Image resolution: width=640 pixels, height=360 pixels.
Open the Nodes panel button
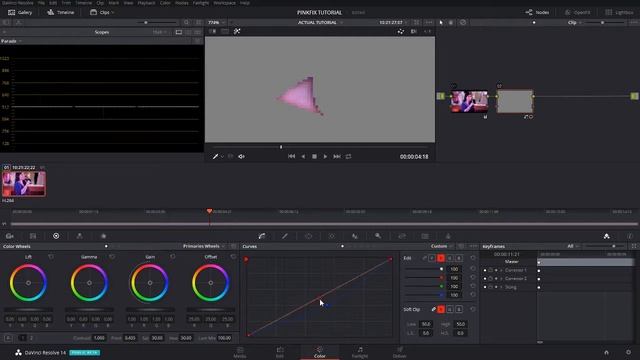point(537,12)
